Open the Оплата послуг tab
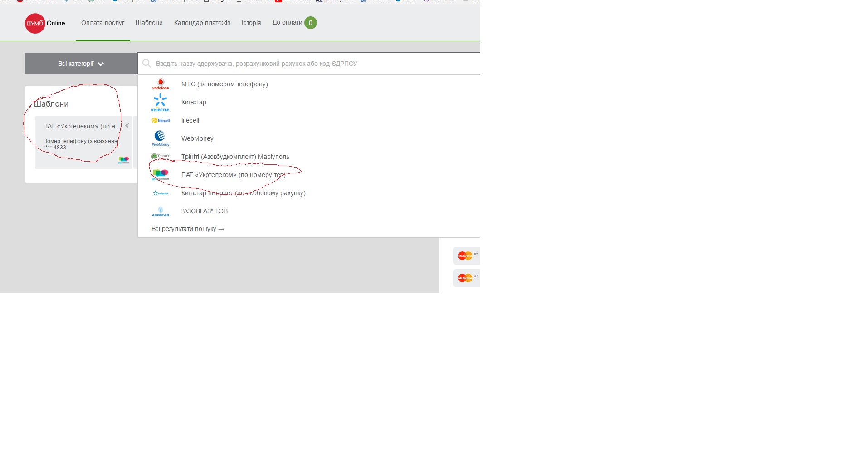The image size is (868, 453). [x=102, y=23]
